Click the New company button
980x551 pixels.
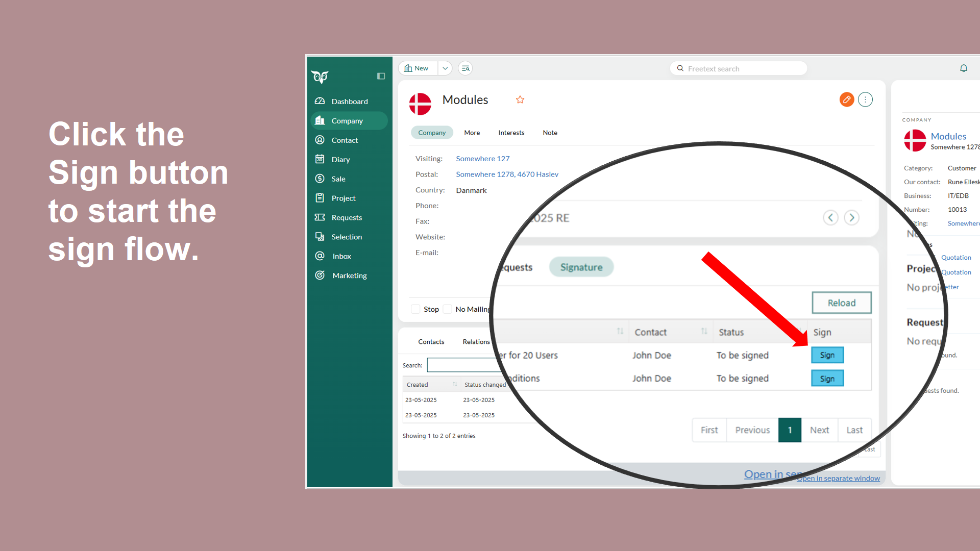(x=418, y=68)
